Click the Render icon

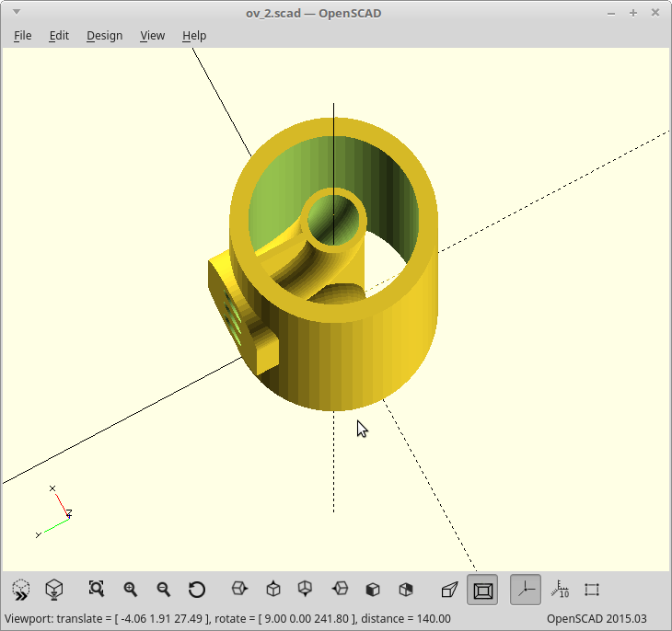pyautogui.click(x=54, y=590)
